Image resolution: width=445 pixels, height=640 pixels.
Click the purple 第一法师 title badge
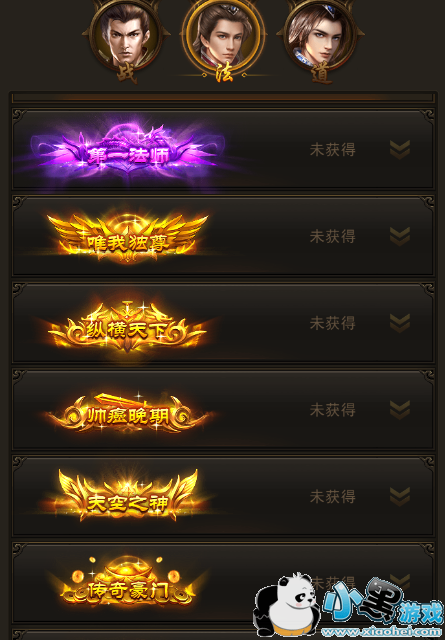pyautogui.click(x=128, y=152)
